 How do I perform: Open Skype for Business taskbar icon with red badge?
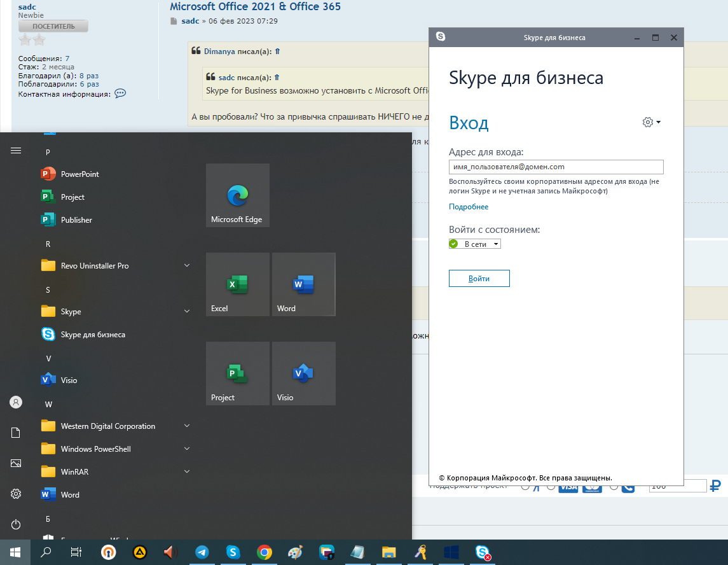[x=483, y=552]
